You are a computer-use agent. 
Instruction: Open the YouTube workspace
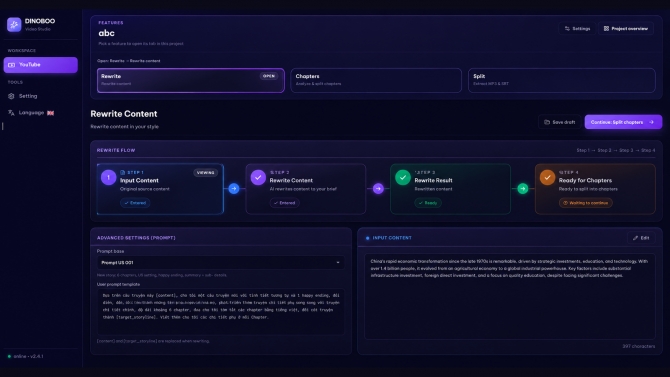tap(41, 65)
